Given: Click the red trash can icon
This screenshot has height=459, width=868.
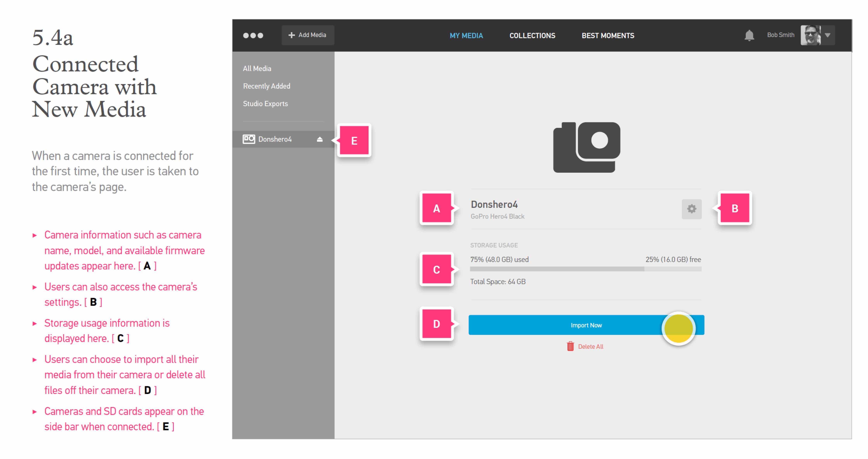Looking at the screenshot, I should point(570,346).
